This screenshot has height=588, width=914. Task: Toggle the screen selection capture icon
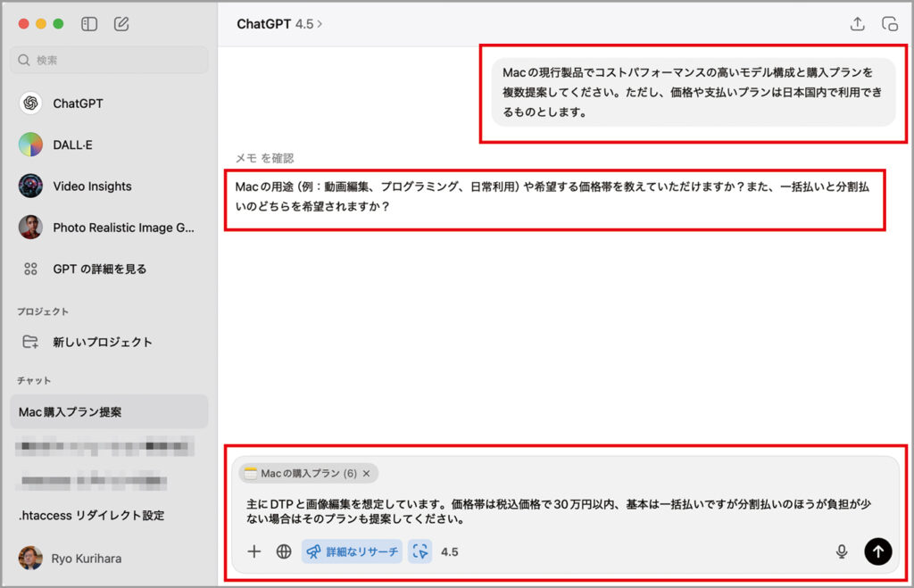point(420,551)
